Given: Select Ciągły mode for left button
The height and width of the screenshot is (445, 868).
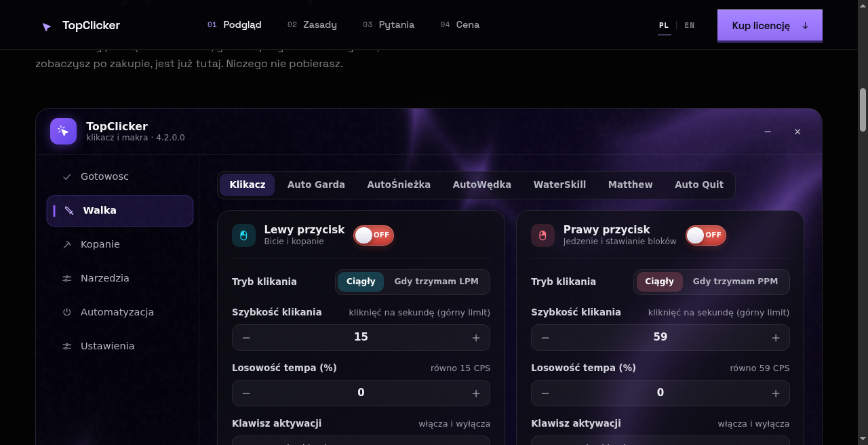Looking at the screenshot, I should tap(361, 282).
